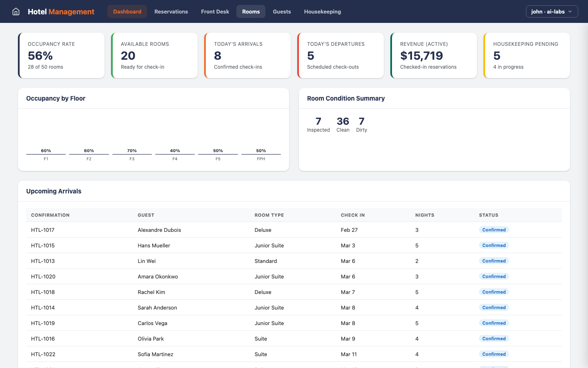Switch to the Reservations tab

pos(171,11)
